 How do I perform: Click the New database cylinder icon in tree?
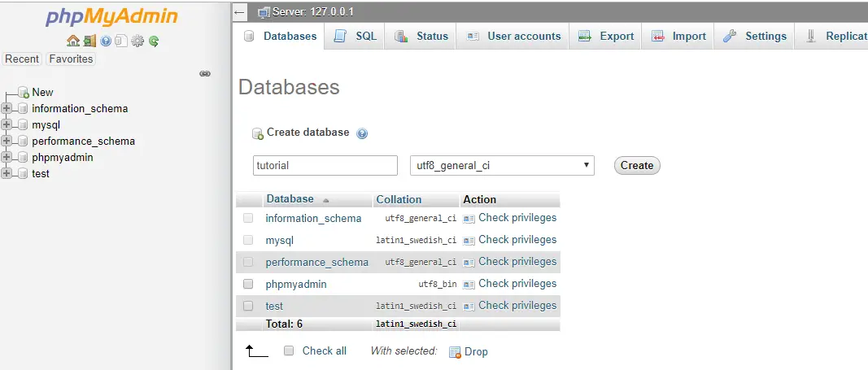pos(24,93)
